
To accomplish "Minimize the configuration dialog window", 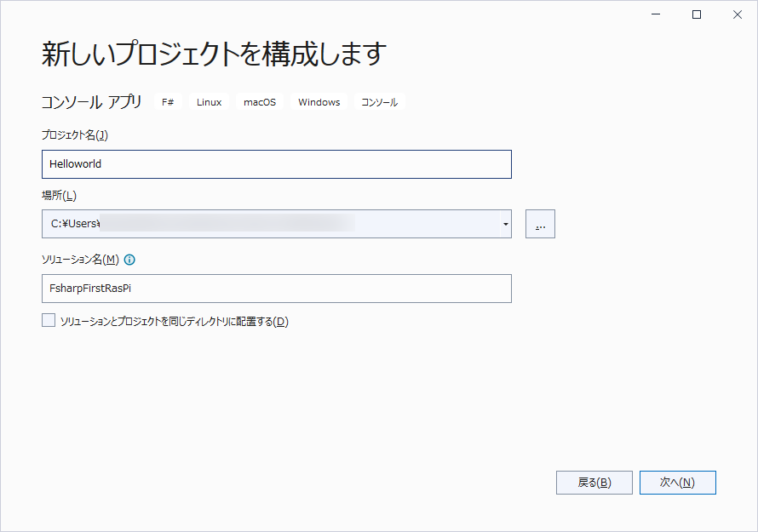I will (657, 14).
